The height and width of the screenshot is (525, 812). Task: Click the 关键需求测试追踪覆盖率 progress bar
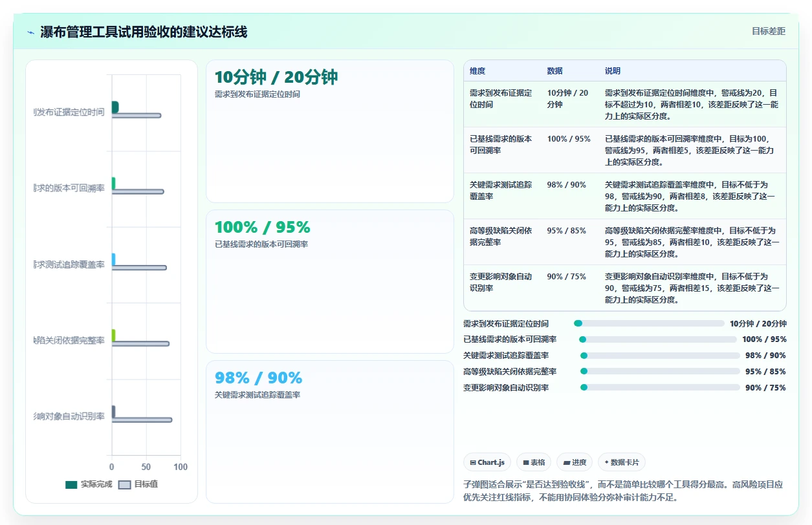[660, 356]
